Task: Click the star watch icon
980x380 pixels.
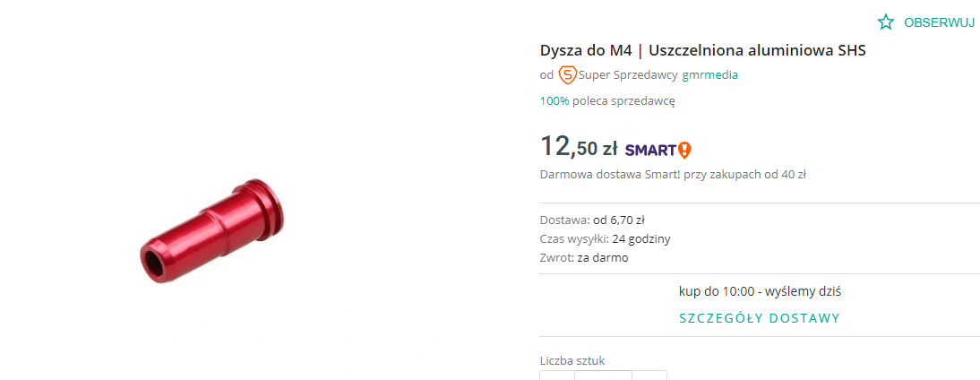Action: [885, 22]
